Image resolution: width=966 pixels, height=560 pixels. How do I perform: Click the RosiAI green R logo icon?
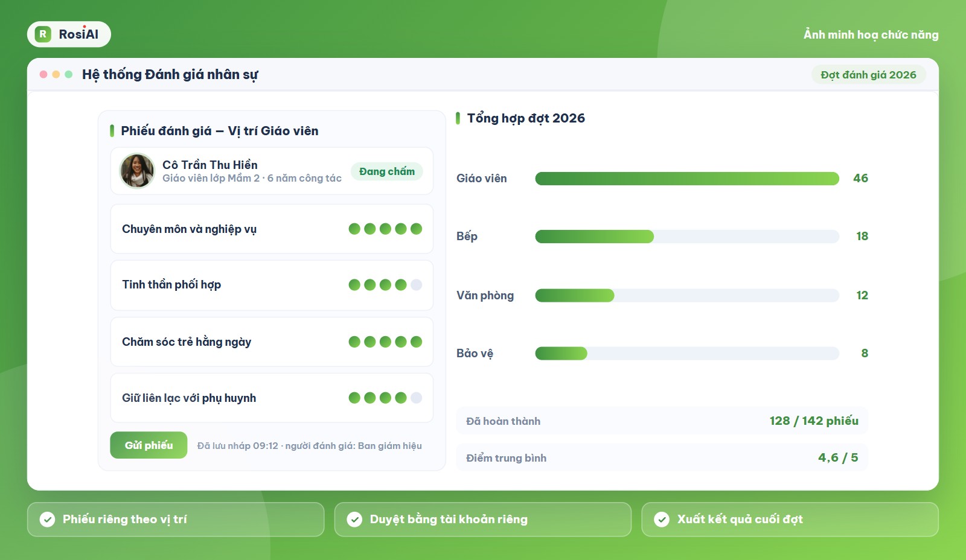[43, 34]
